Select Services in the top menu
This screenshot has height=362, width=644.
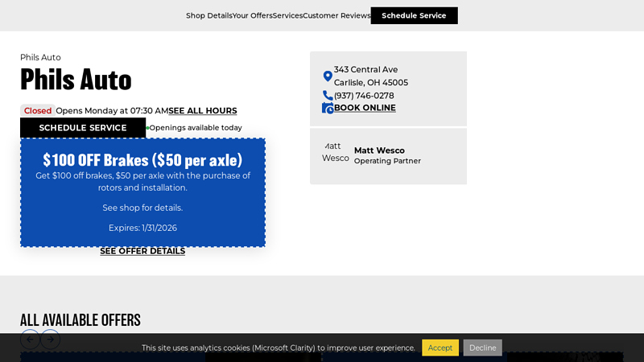pyautogui.click(x=287, y=15)
